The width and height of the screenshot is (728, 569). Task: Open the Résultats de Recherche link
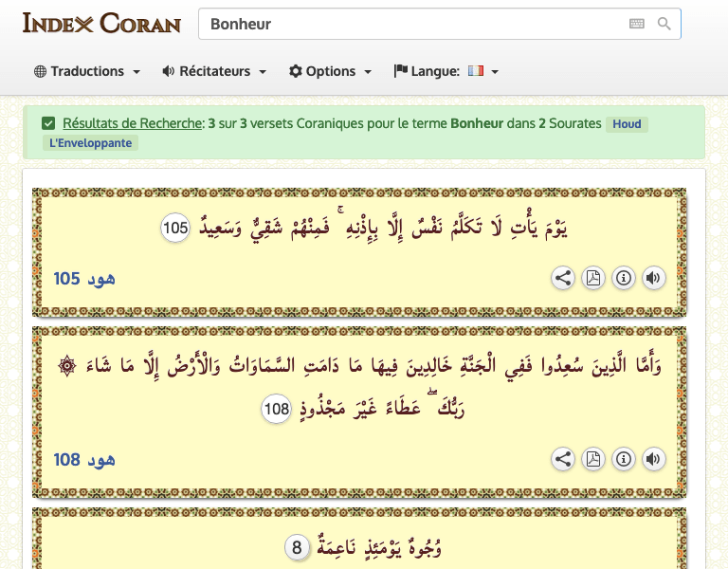(132, 123)
